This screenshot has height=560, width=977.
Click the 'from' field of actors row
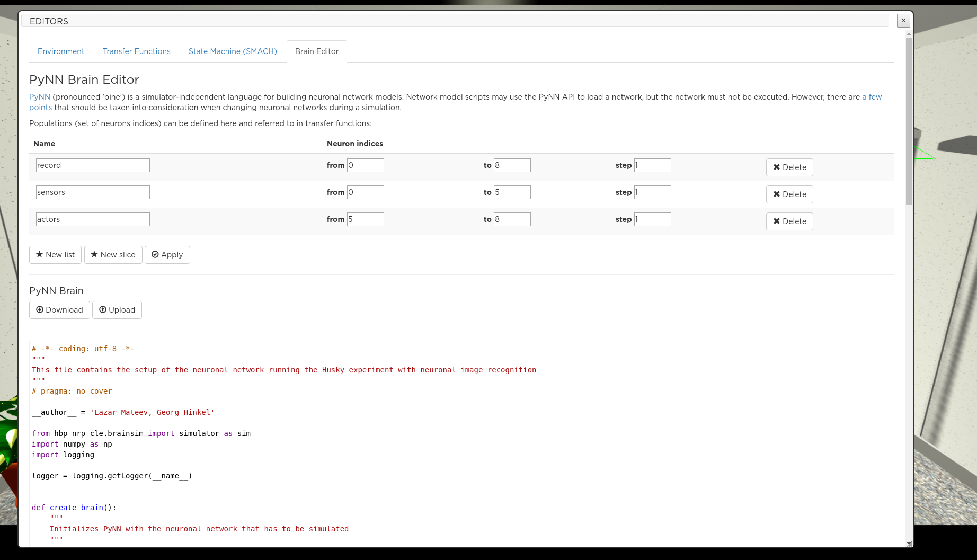(x=366, y=219)
